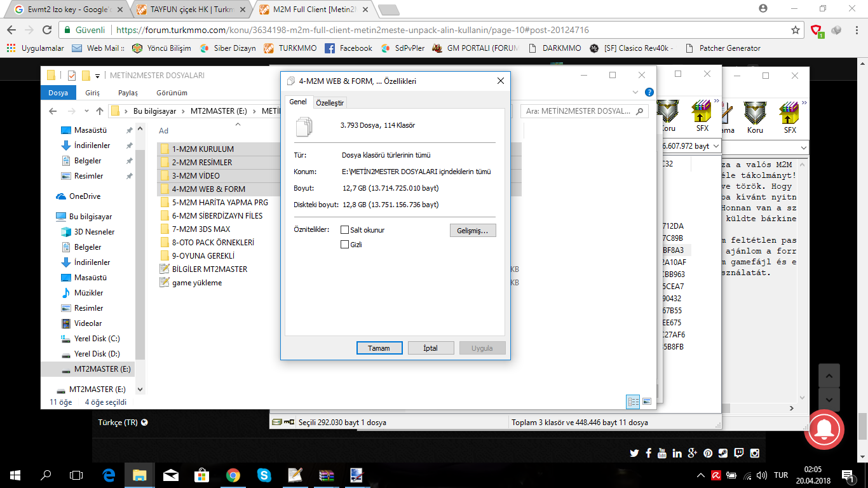868x488 pixels.
Task: Click the Gelişmiş... button
Action: tap(472, 231)
